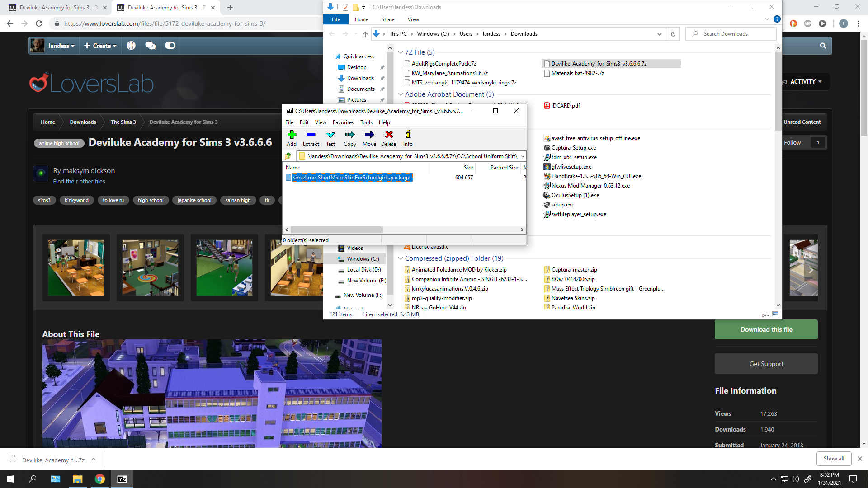Go to The Sims 3 breadcrumb
This screenshot has height=488, width=868.
coord(123,122)
